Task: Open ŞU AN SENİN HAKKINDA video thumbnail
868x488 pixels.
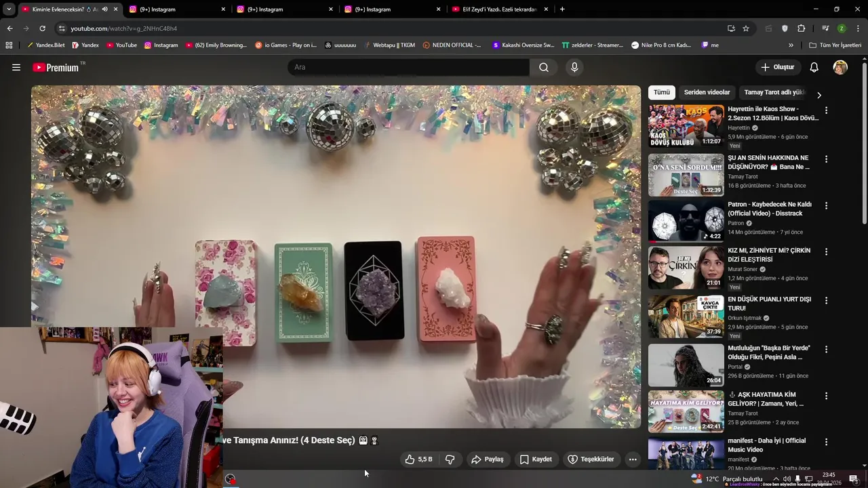Action: 686,175
